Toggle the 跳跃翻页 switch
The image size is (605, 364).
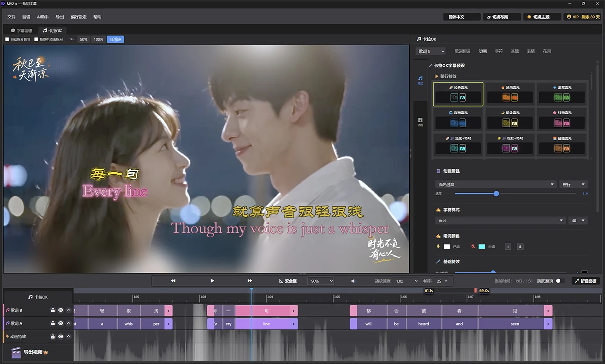[x=558, y=281]
